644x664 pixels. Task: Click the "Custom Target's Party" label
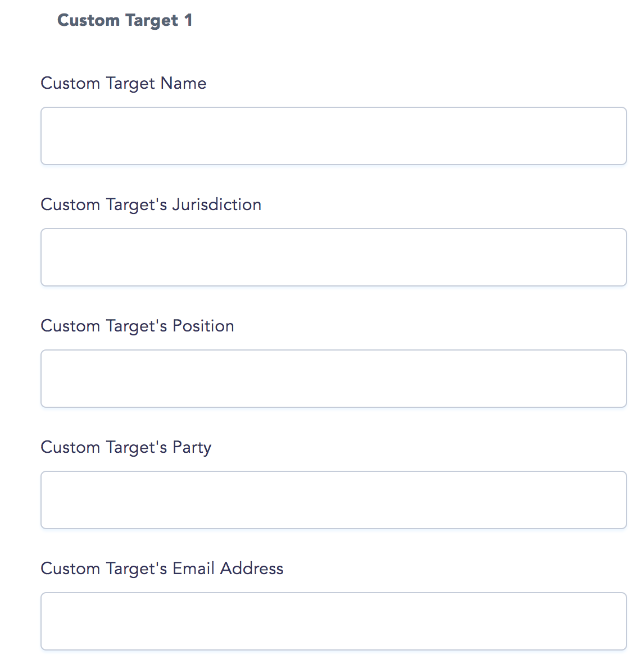point(126,448)
